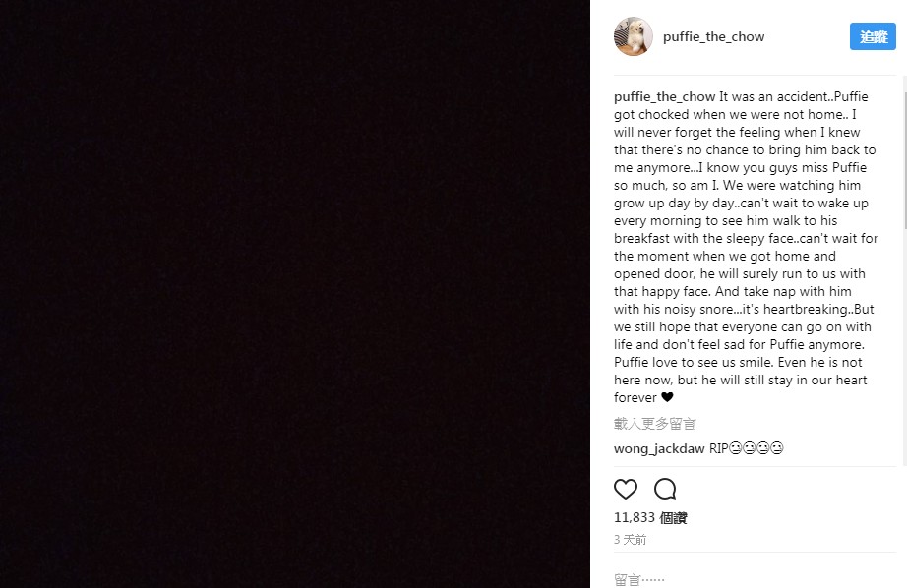The width and height of the screenshot is (907, 588).
Task: Click the black post image
Action: point(295,294)
